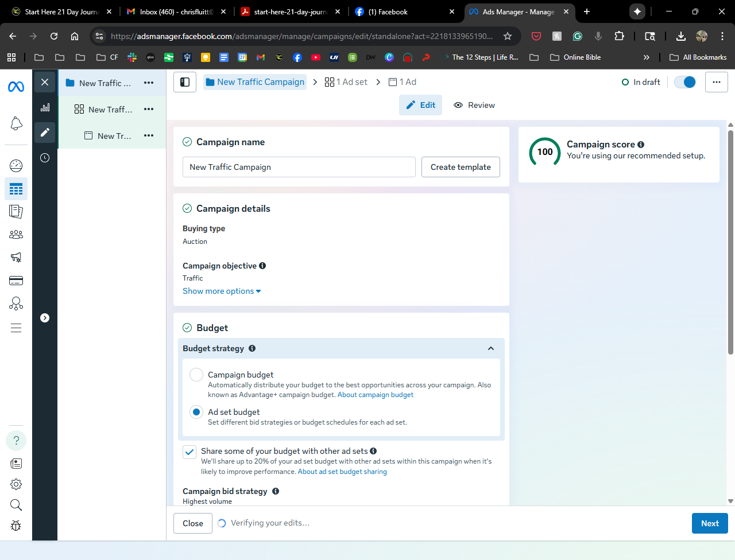
Task: Select the Campaign budget radio option
Action: 196,375
